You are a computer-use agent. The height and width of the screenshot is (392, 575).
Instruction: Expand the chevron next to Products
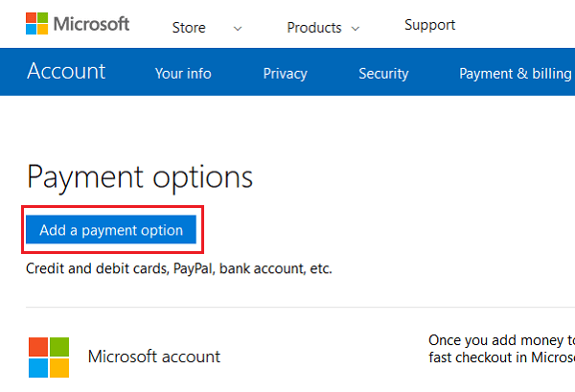click(356, 28)
